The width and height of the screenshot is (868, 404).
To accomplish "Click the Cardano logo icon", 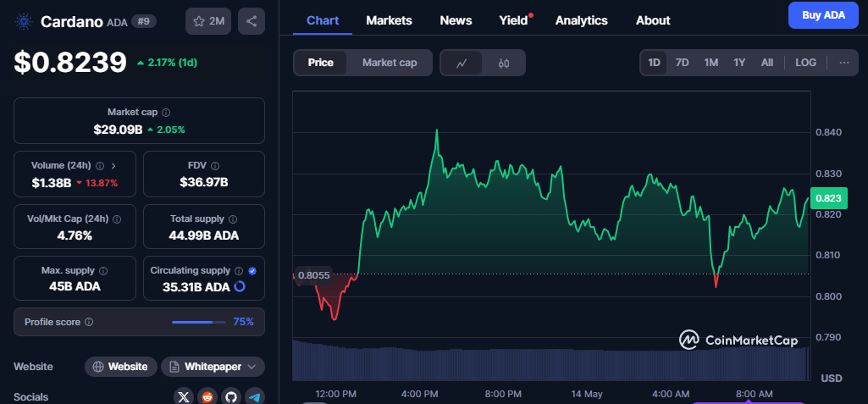I will click(x=24, y=21).
